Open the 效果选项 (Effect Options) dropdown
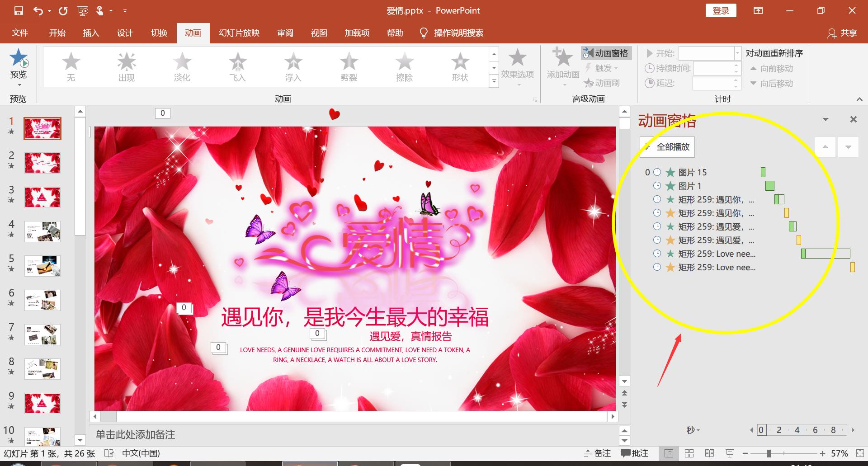 [517, 67]
